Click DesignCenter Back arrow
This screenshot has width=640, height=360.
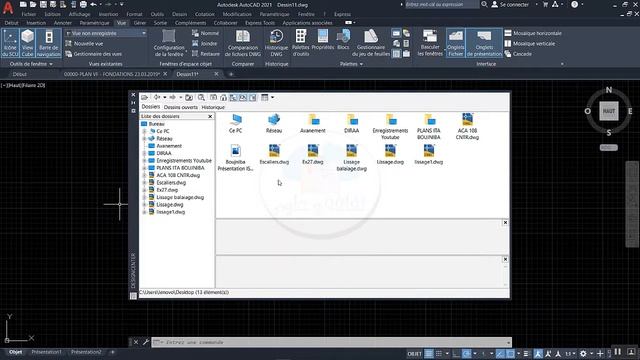[157, 97]
